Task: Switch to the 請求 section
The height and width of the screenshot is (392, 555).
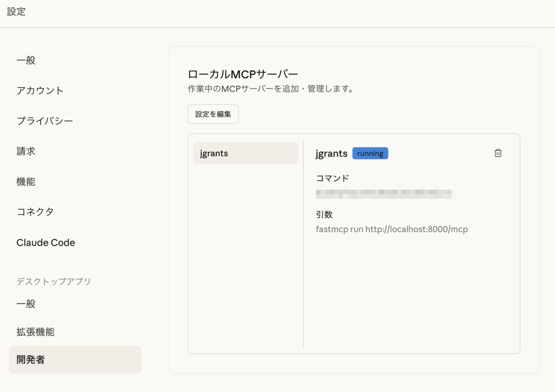Action: click(x=26, y=151)
